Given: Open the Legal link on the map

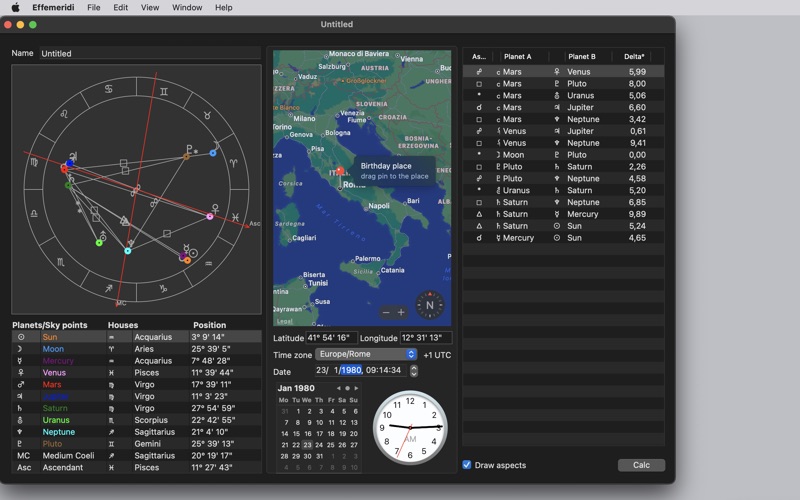Looking at the screenshot, I should click(284, 321).
